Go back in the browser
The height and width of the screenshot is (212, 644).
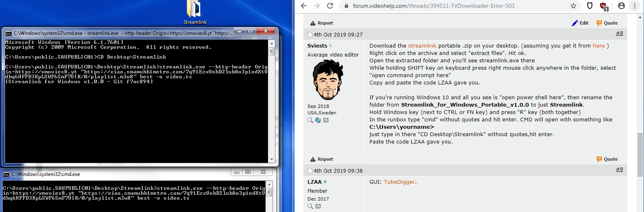304,6
